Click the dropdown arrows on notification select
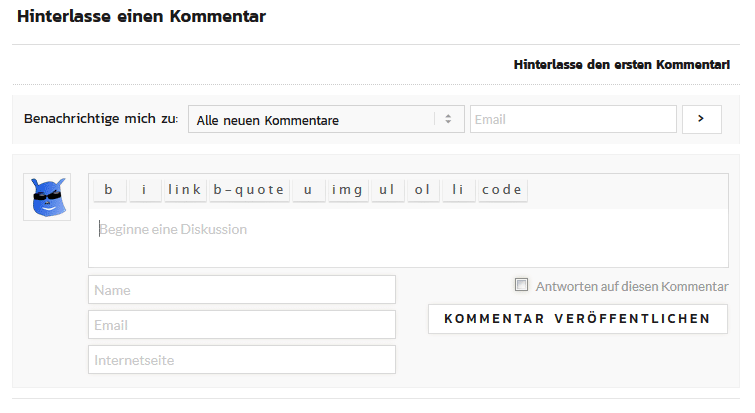 tap(448, 119)
